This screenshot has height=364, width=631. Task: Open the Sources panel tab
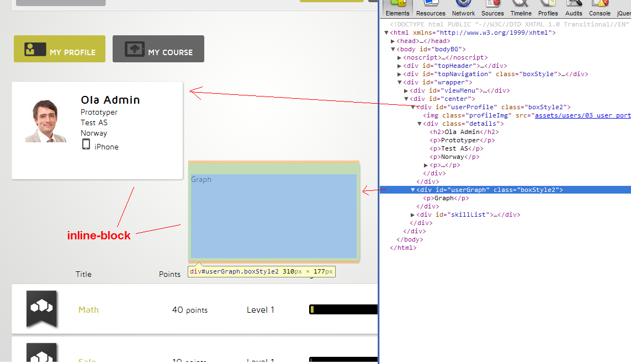pos(492,9)
